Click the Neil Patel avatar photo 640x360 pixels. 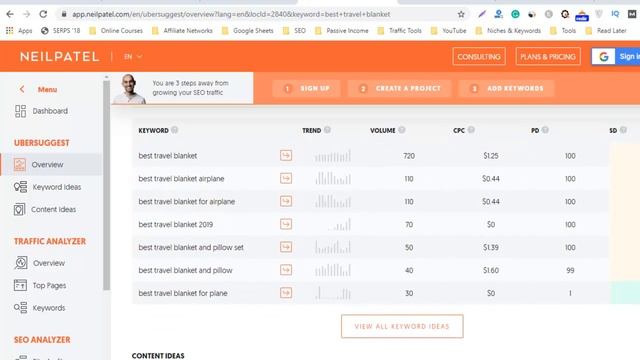(x=129, y=89)
